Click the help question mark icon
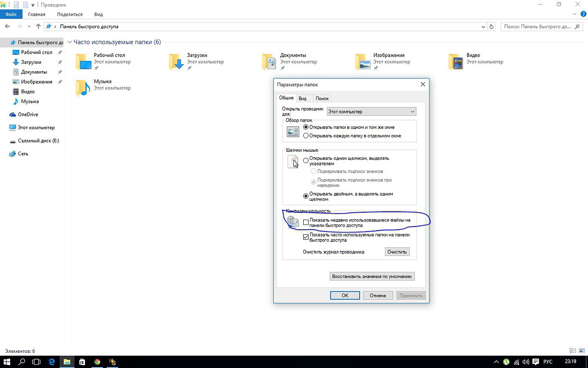The width and height of the screenshot is (588, 368). tap(583, 14)
